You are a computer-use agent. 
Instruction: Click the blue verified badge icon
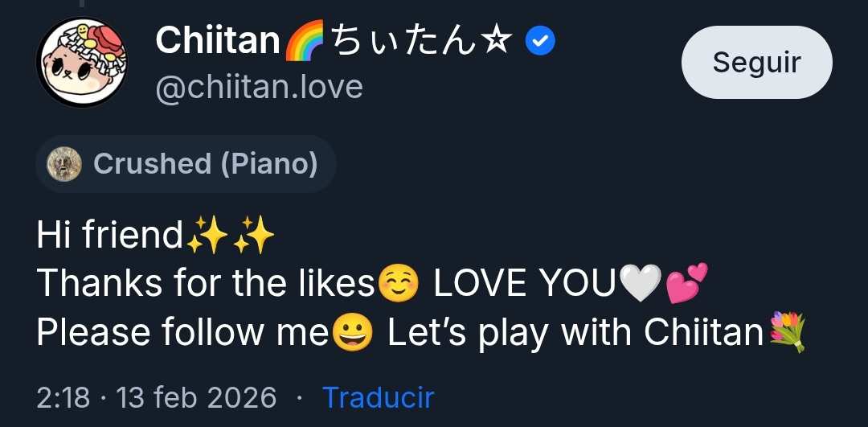[x=540, y=41]
